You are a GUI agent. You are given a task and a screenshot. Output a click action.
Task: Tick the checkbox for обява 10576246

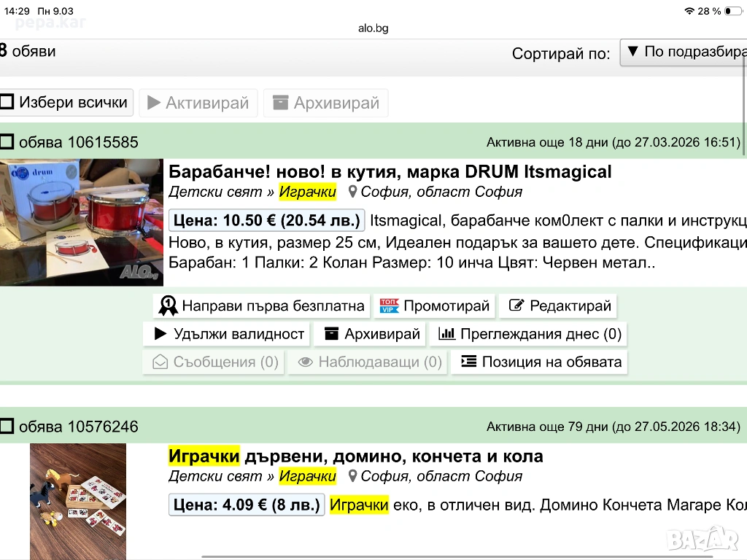tap(7, 427)
